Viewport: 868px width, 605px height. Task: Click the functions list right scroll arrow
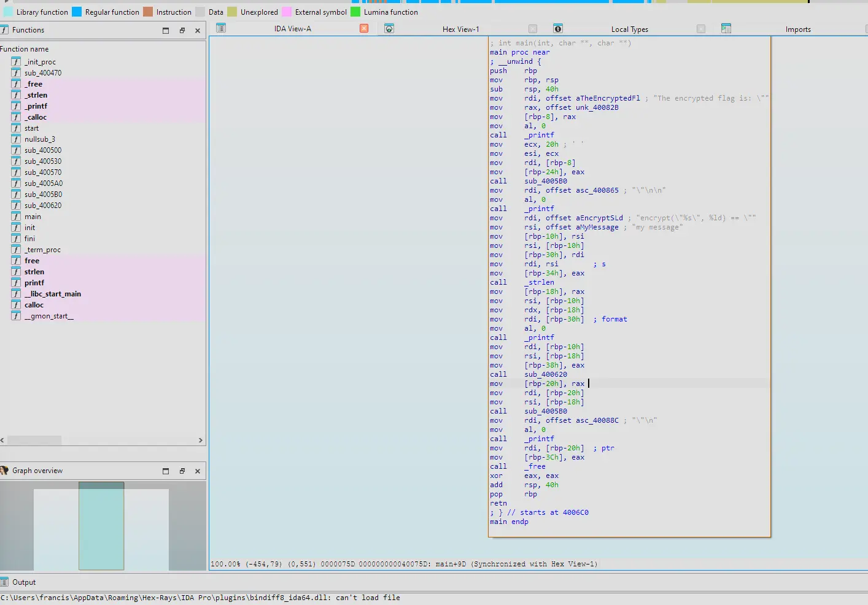coord(200,441)
